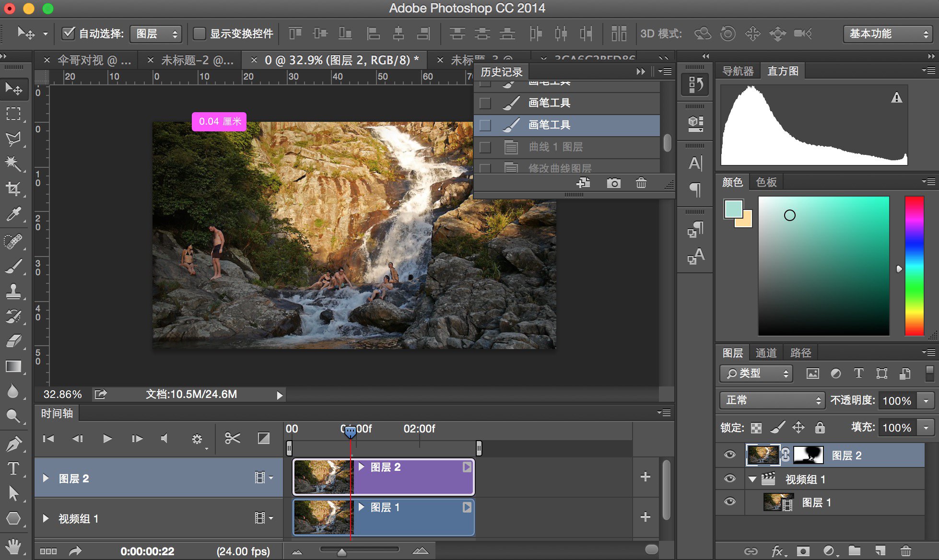
Task: Click the 图层 2 layer mask thumbnail
Action: (x=809, y=455)
